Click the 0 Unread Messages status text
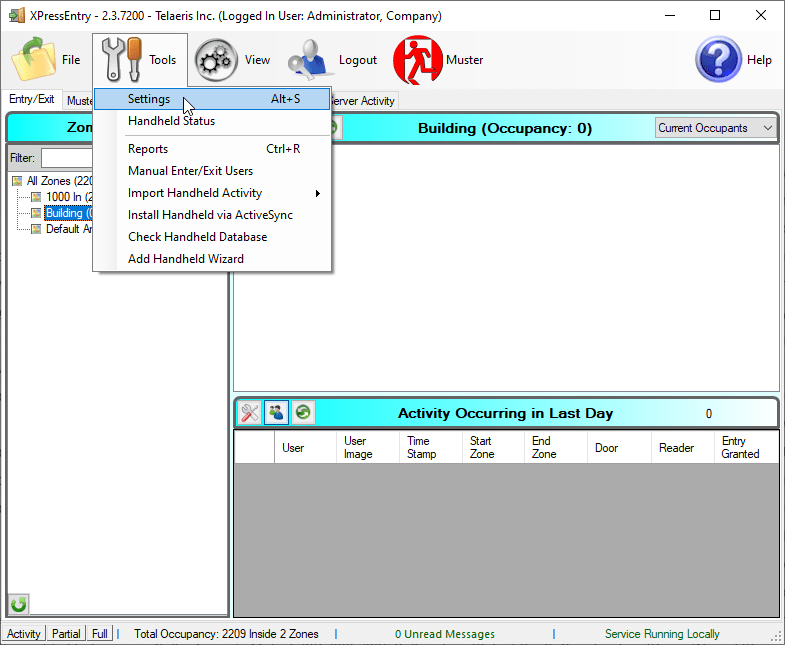785x645 pixels. [445, 634]
